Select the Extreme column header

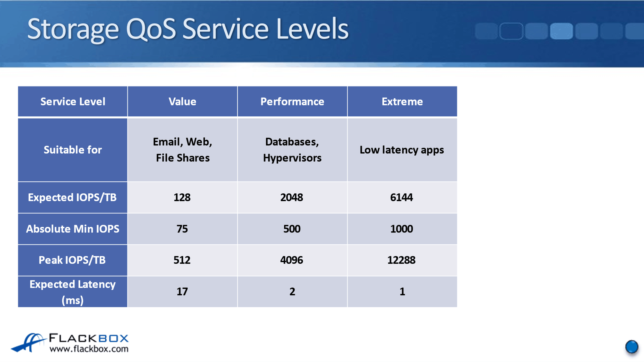[x=402, y=102]
